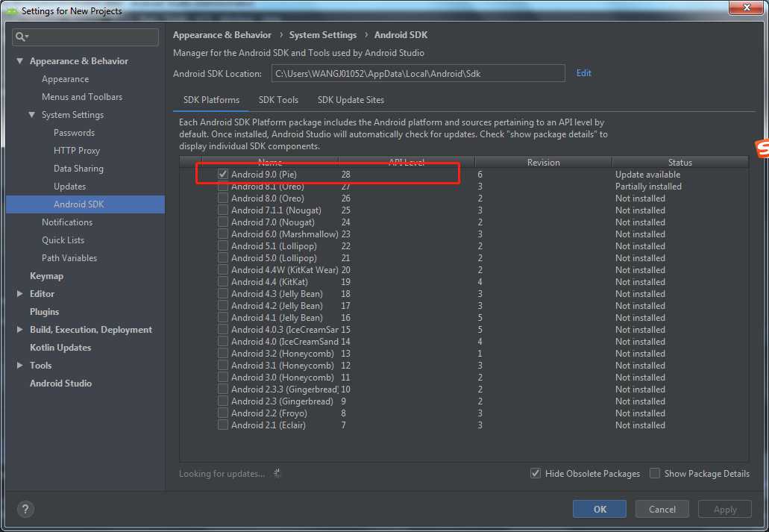Screen dimensions: 769x532
Task: Select Android 5.0 (Lollipop) row
Action: point(463,258)
